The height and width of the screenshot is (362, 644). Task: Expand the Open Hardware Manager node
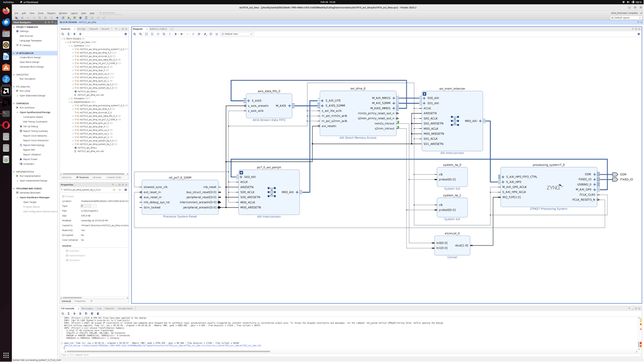point(18,198)
